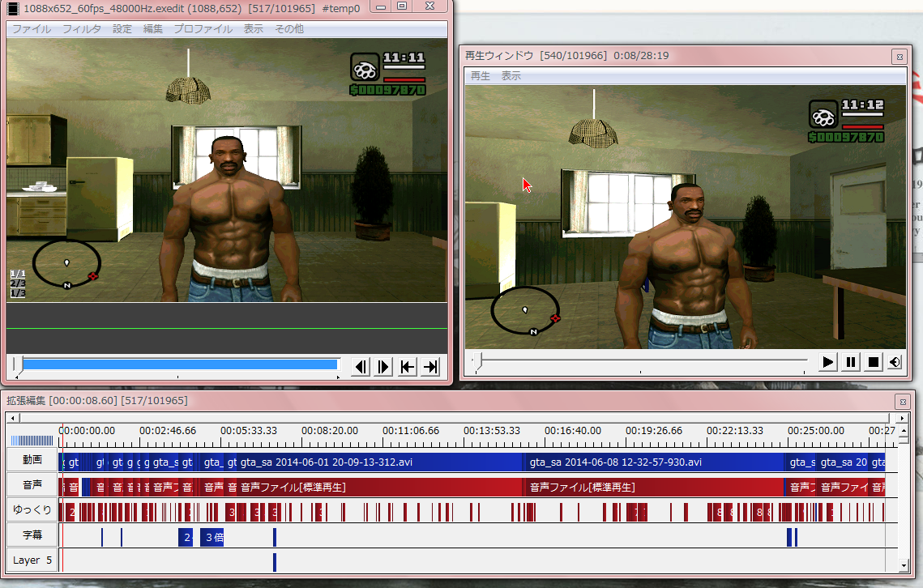Image resolution: width=923 pixels, height=588 pixels.
Task: Toggle visibility of the 字幕 layer
Action: point(32,535)
